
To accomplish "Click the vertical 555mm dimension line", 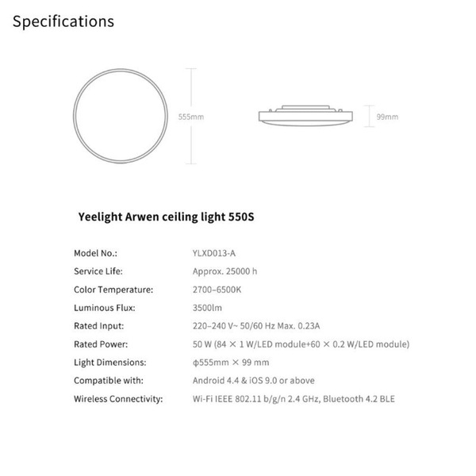I will point(191,117).
